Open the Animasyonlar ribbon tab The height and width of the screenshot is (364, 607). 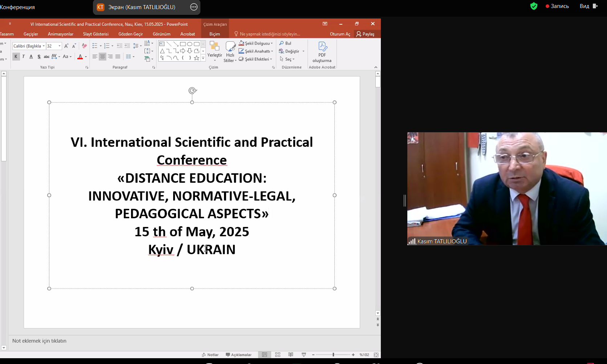point(60,34)
